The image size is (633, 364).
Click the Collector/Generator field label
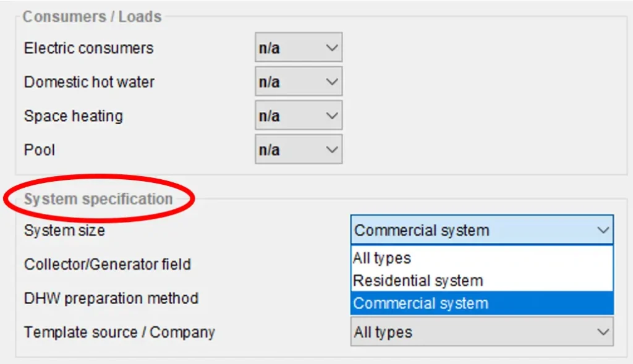tap(107, 265)
